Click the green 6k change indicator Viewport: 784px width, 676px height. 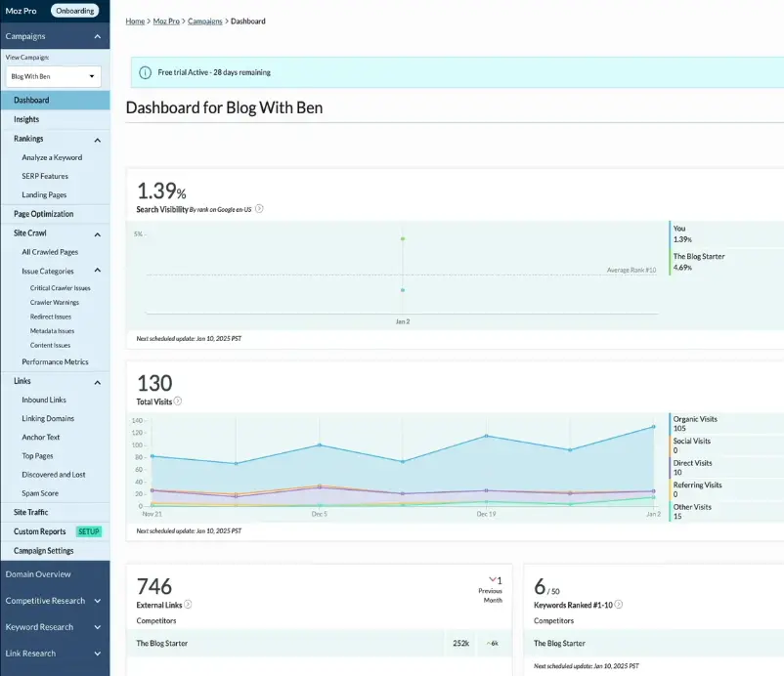point(493,643)
